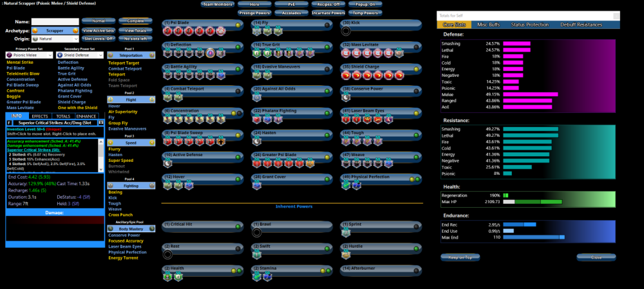Open the Origin dropdown
The height and width of the screenshot is (289, 644).
(55, 39)
